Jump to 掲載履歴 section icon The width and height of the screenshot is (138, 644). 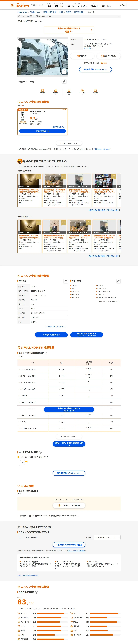(69, 91)
